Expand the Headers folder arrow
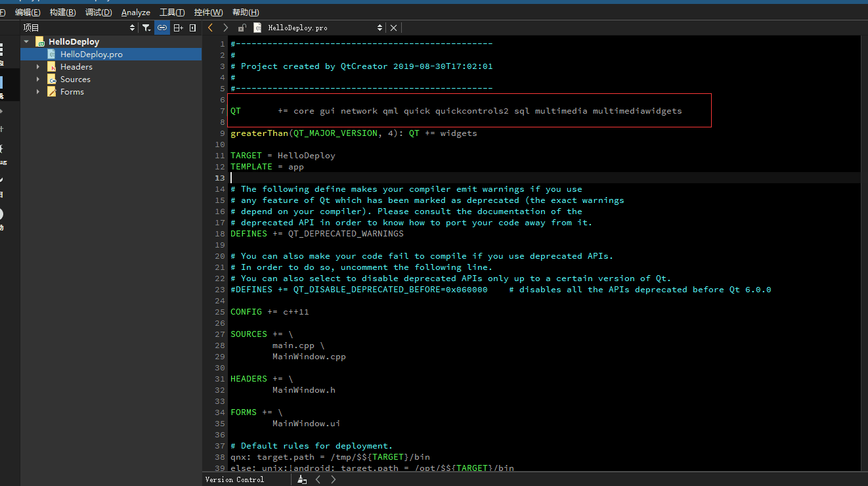This screenshot has width=868, height=486. (38, 67)
